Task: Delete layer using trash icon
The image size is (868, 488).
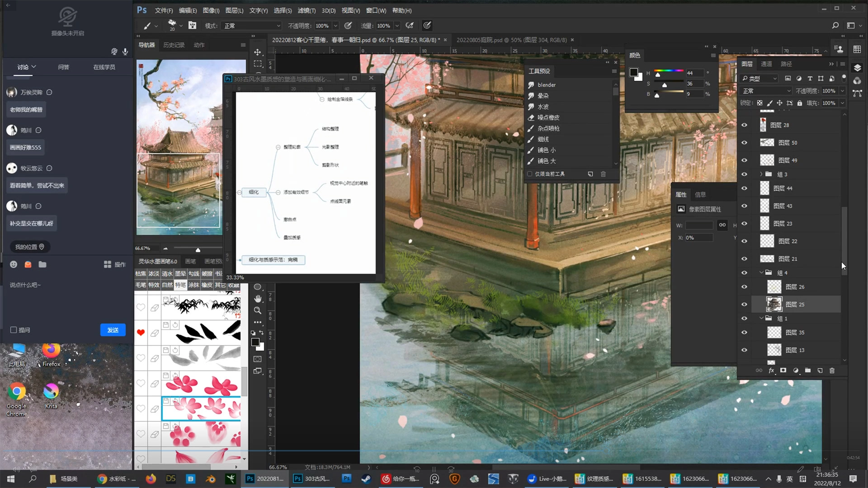Action: coord(832,371)
